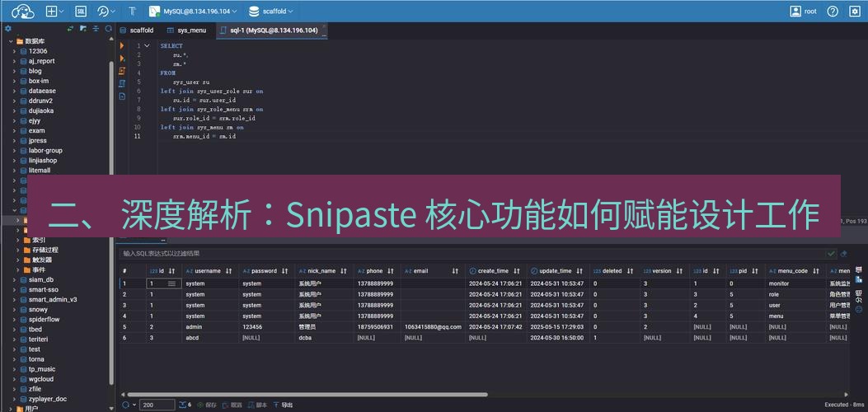The height and width of the screenshot is (412, 868).
Task: Click results scrollbar right arrow
Action: [845, 395]
